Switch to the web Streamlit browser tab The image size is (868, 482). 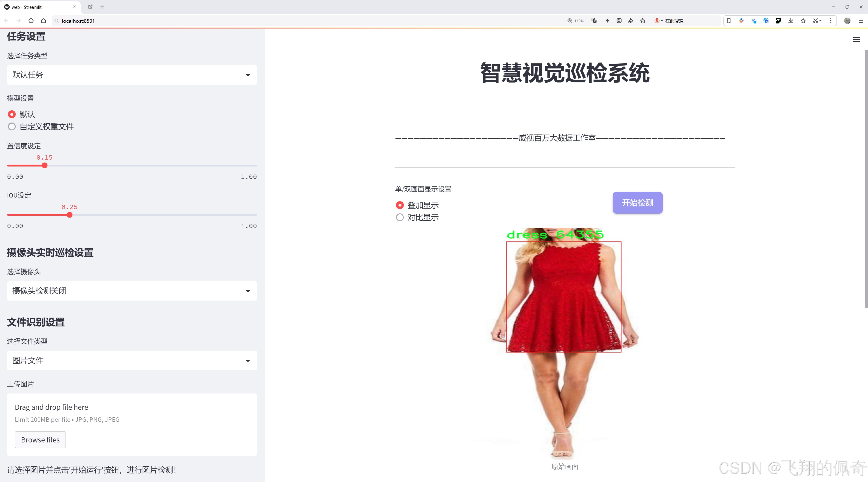point(37,7)
